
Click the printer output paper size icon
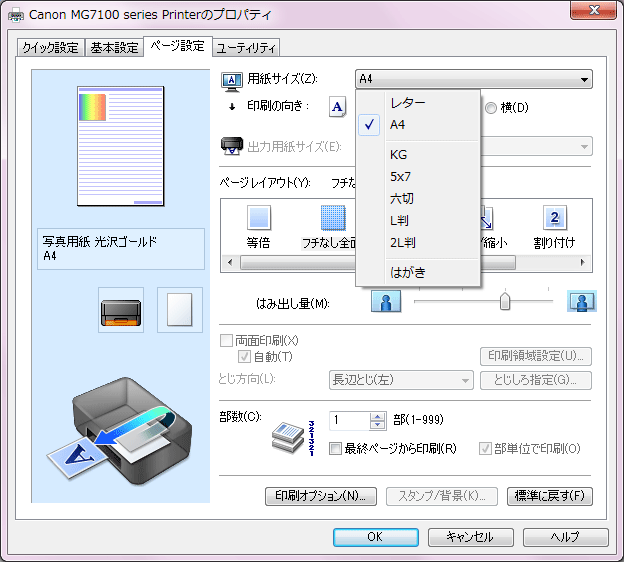pyautogui.click(x=232, y=146)
